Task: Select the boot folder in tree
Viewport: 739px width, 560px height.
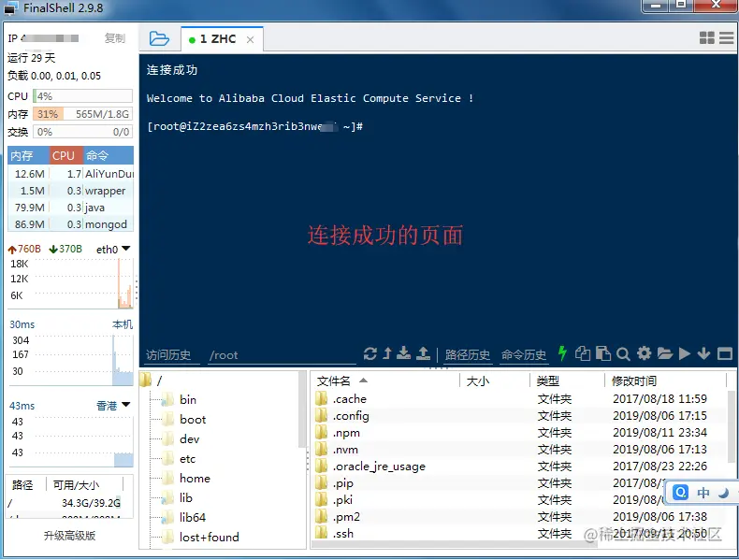Action: [x=183, y=420]
